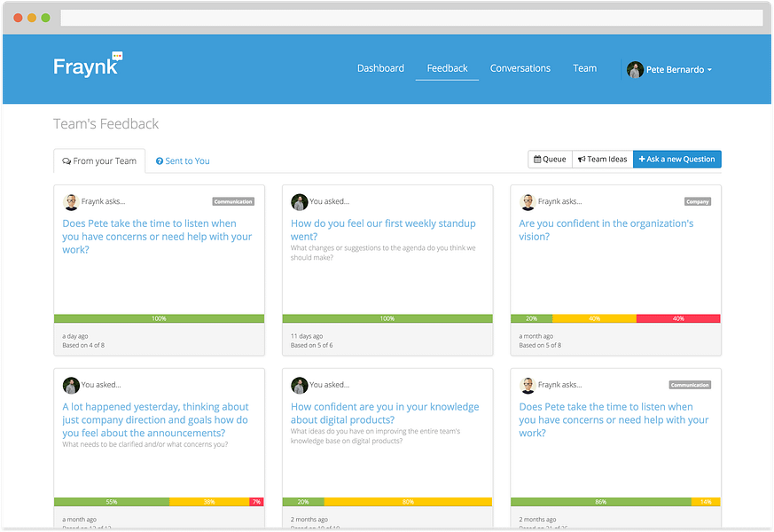This screenshot has height=532, width=774.
Task: Click the 55% green segment
Action: pyautogui.click(x=112, y=502)
